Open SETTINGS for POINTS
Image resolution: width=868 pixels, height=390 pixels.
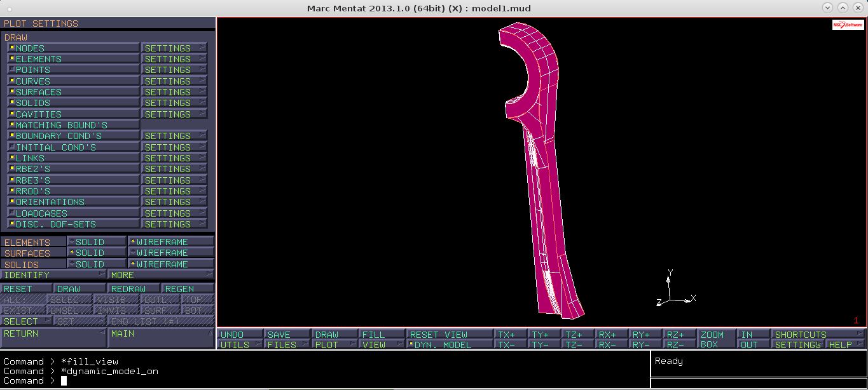(174, 70)
